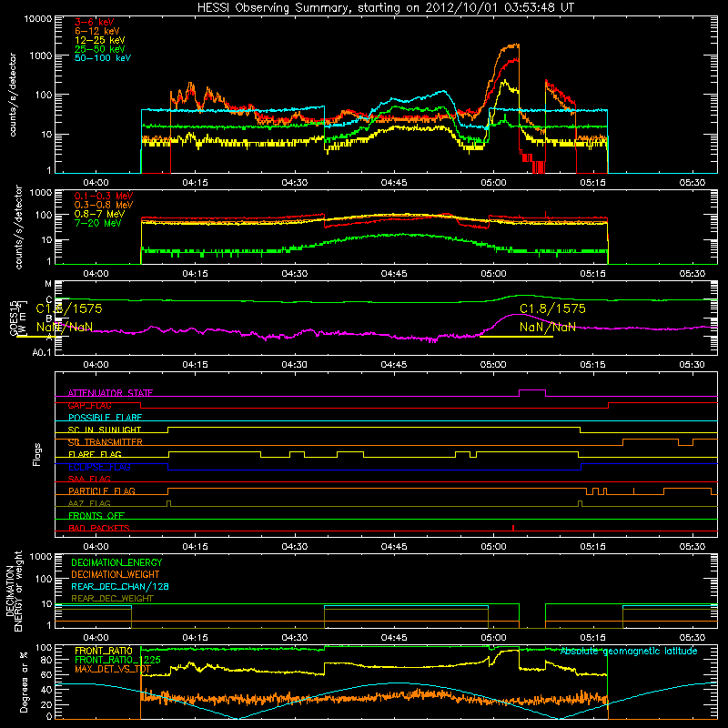
Task: Select the SC_IN_SUNLIGHT flag label
Action: tap(105, 430)
